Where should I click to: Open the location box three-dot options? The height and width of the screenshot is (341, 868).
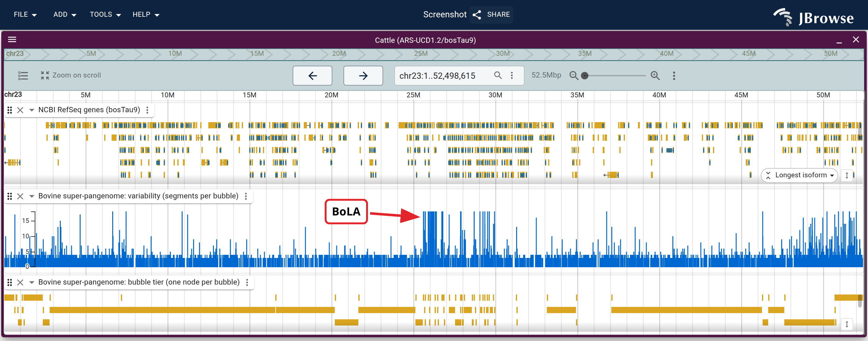point(512,75)
